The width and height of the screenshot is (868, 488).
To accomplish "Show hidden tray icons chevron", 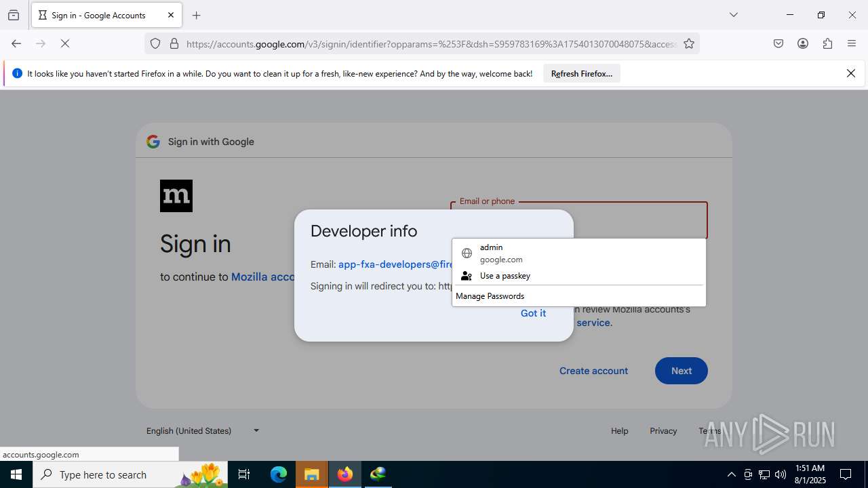I will pos(731,474).
